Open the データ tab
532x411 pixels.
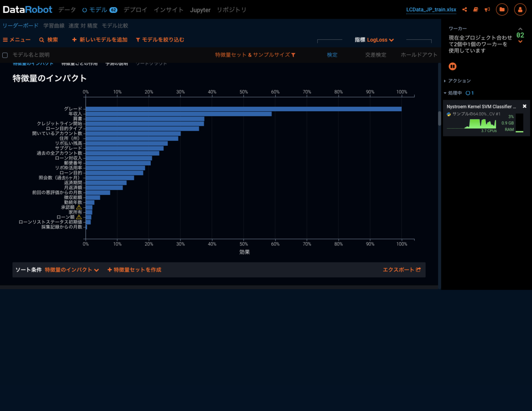pyautogui.click(x=67, y=10)
